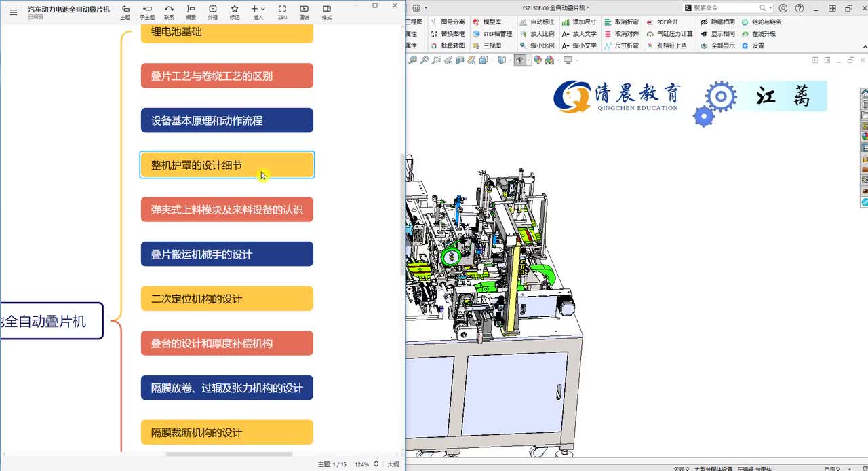Viewport: 868px width, 471px height.
Task: Select the 弹夹式上料模块及来料设备的认识 topic
Action: (227, 210)
